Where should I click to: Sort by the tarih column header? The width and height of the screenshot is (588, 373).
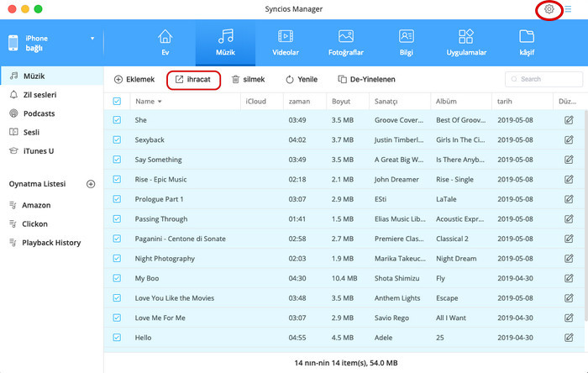click(x=522, y=101)
